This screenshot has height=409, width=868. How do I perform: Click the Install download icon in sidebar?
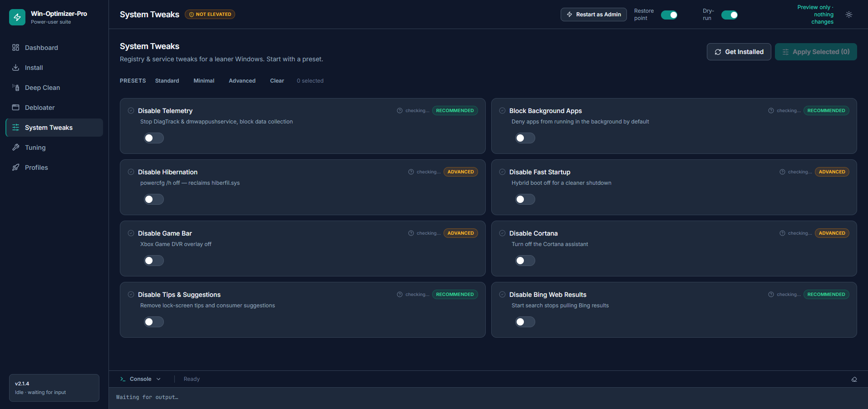click(15, 68)
